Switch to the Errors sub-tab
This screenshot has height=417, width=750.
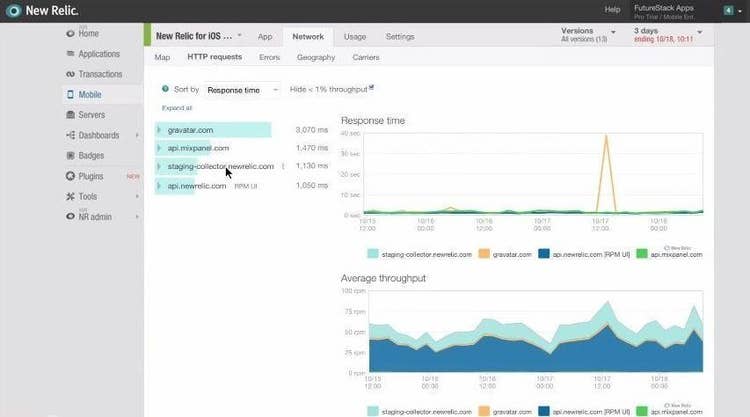pyautogui.click(x=269, y=58)
